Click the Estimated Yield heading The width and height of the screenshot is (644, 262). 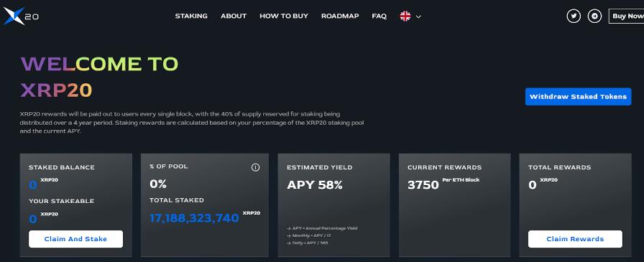(x=320, y=167)
